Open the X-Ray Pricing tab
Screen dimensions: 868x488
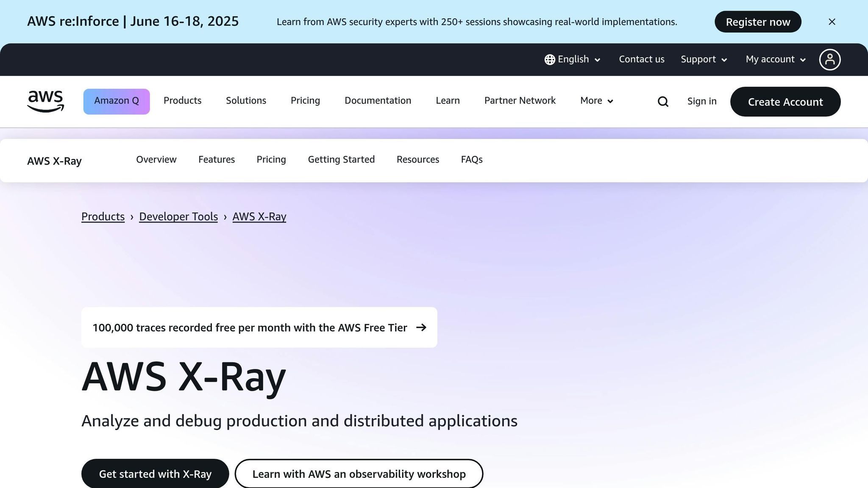pos(271,160)
